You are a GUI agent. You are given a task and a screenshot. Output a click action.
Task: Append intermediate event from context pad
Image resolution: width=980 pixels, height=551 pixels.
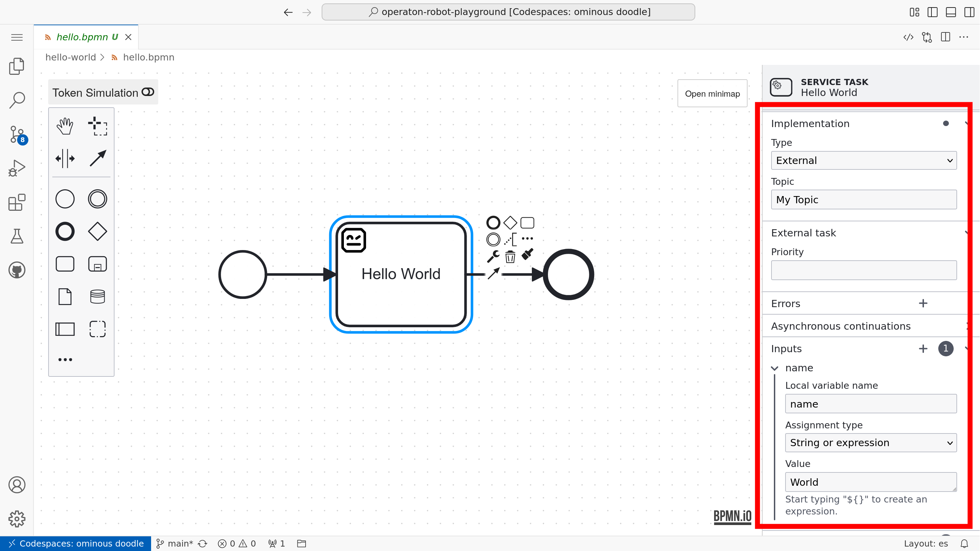493,239
